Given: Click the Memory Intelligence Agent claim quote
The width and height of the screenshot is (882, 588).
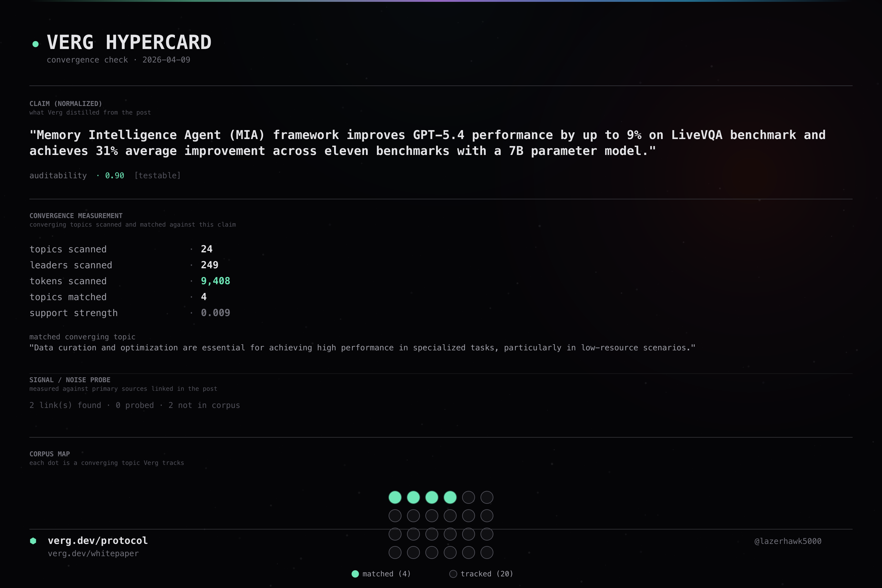Looking at the screenshot, I should [428, 143].
